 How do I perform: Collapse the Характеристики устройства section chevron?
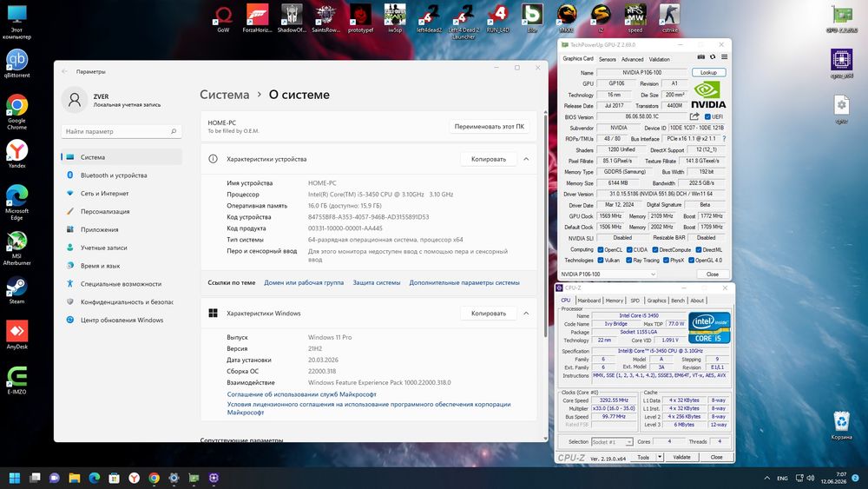tap(526, 159)
